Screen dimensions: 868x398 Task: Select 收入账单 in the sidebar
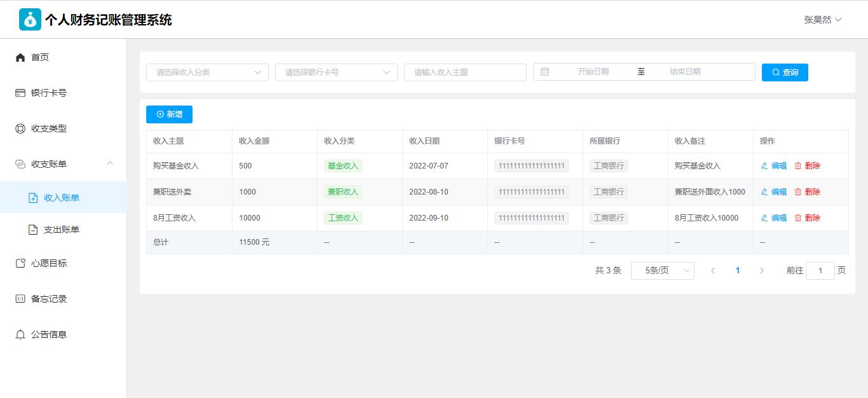click(62, 198)
